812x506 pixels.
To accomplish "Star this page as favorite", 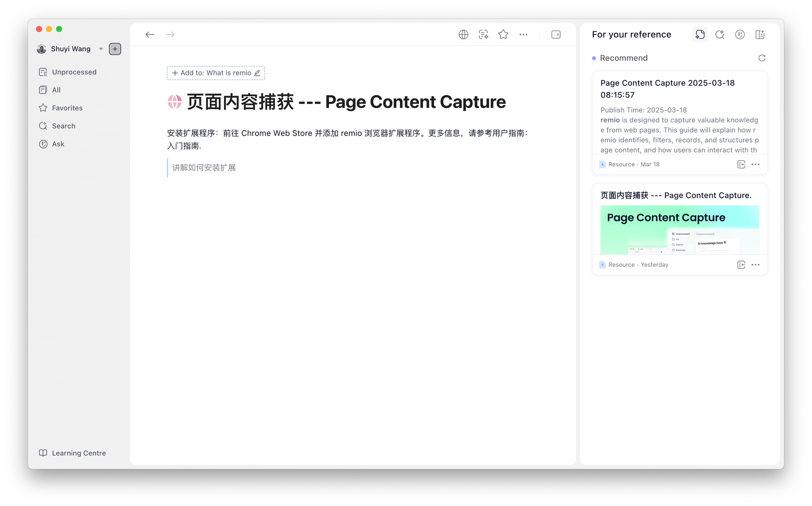I will click(x=503, y=35).
